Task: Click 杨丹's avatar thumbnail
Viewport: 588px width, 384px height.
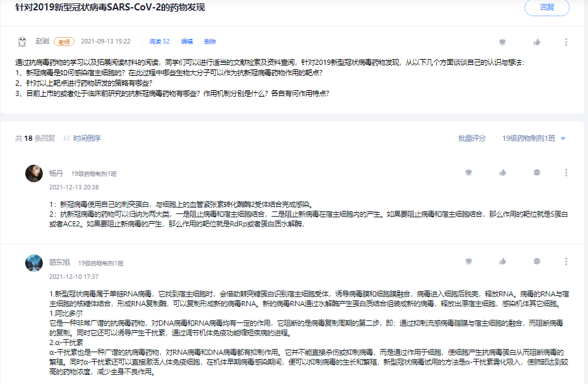Action: pyautogui.click(x=34, y=173)
